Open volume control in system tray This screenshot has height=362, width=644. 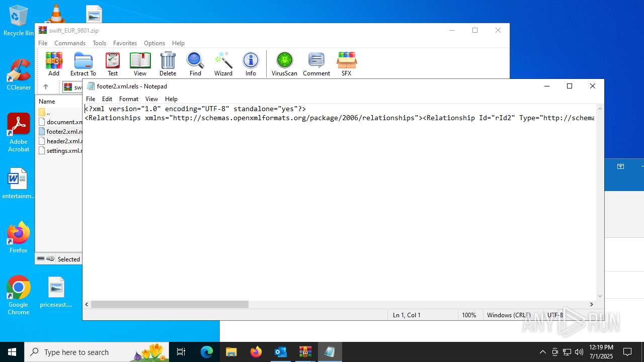coord(579,352)
